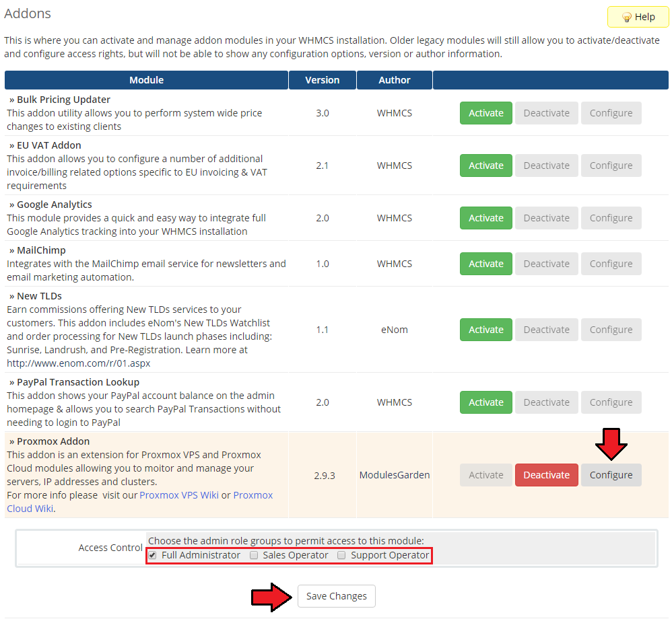Configure the Proxmox Addon
Screen dimensions: 672x621
[611, 475]
